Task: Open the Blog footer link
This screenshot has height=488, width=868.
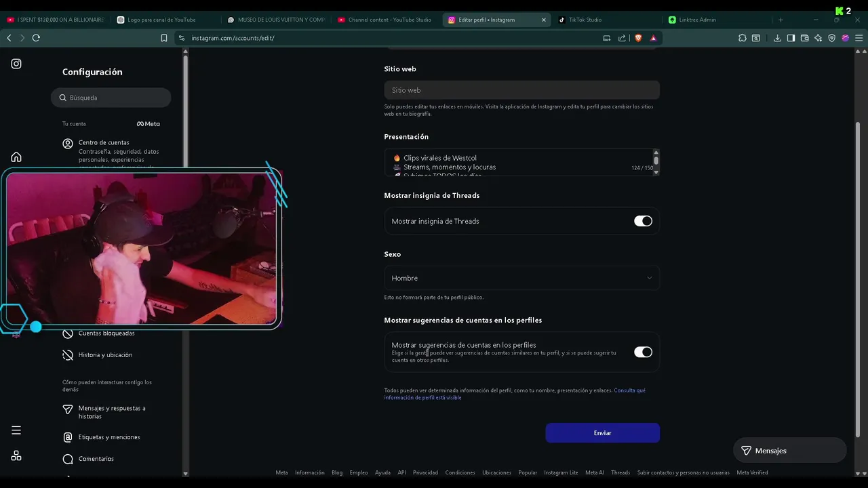Action: pyautogui.click(x=337, y=472)
